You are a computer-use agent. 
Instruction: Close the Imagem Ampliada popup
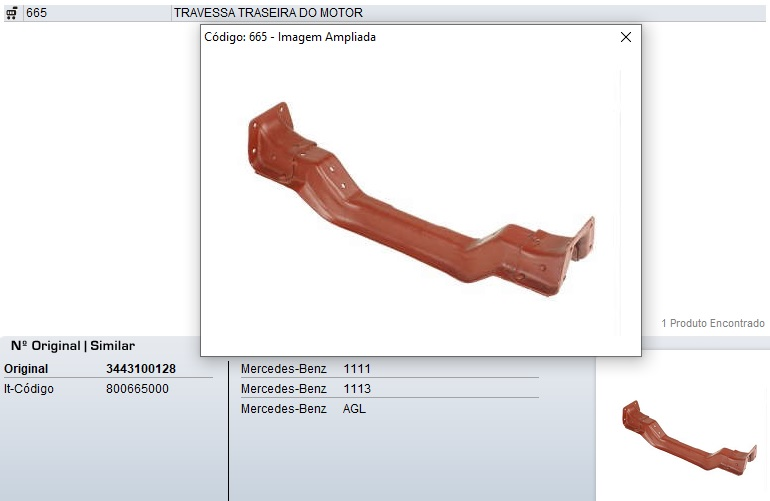626,37
